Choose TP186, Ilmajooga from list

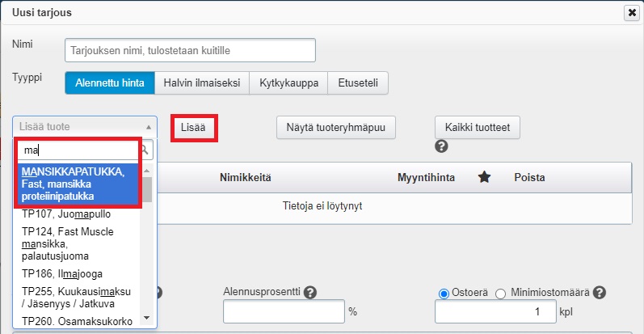pos(78,273)
